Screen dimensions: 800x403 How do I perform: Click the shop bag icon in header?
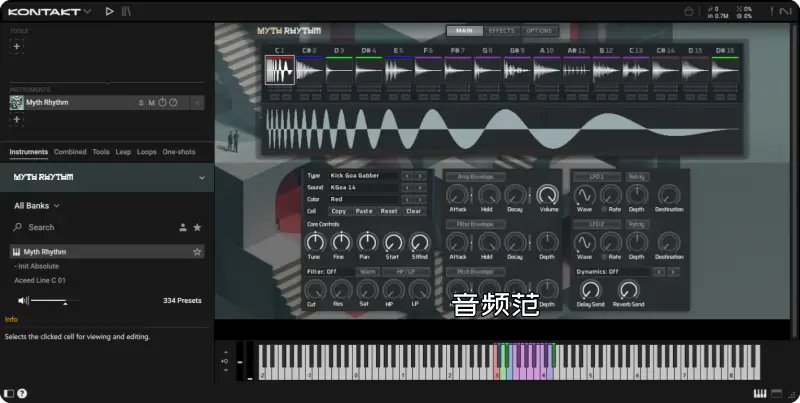click(x=689, y=11)
